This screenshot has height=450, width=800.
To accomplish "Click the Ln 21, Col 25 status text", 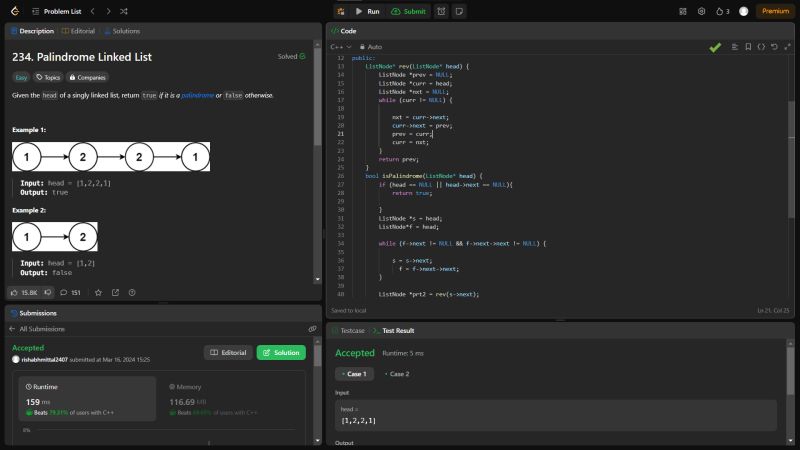I will coord(773,310).
